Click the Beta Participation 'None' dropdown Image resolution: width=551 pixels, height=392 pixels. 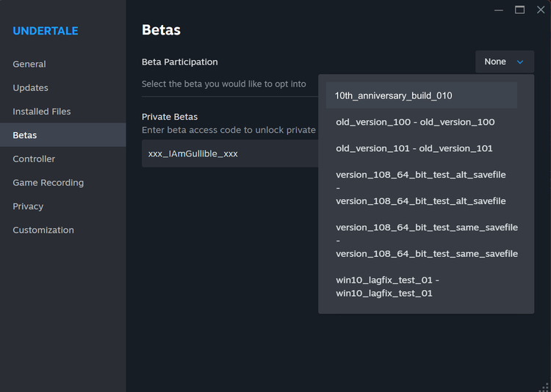(x=505, y=62)
